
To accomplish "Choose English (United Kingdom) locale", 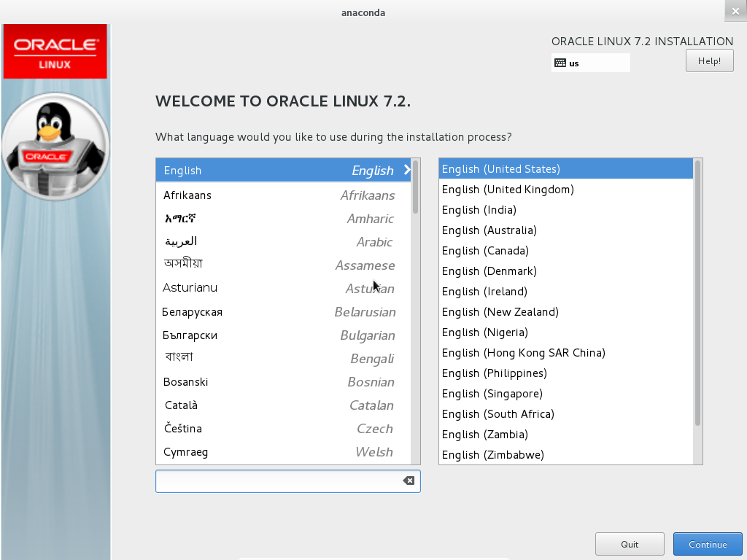I will pyautogui.click(x=566, y=190).
